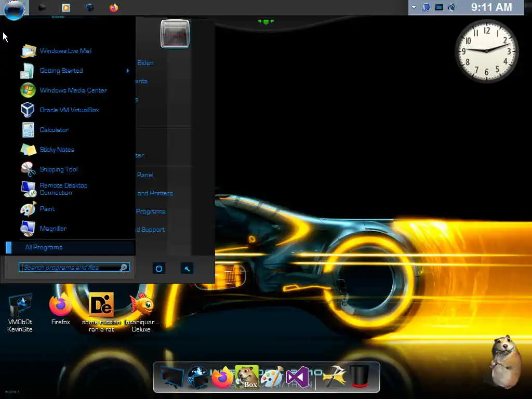Click the monitor icon in bottom dock
Image resolution: width=532 pixels, height=399 pixels.
click(x=172, y=377)
